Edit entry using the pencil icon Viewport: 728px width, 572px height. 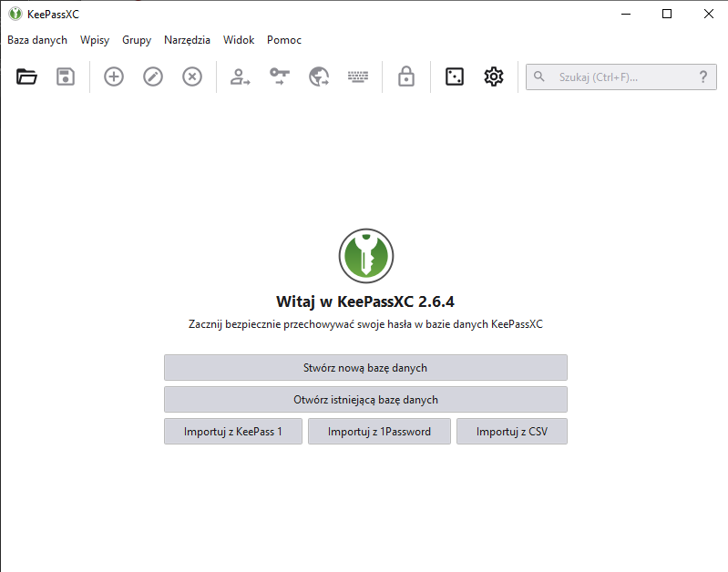(x=153, y=77)
